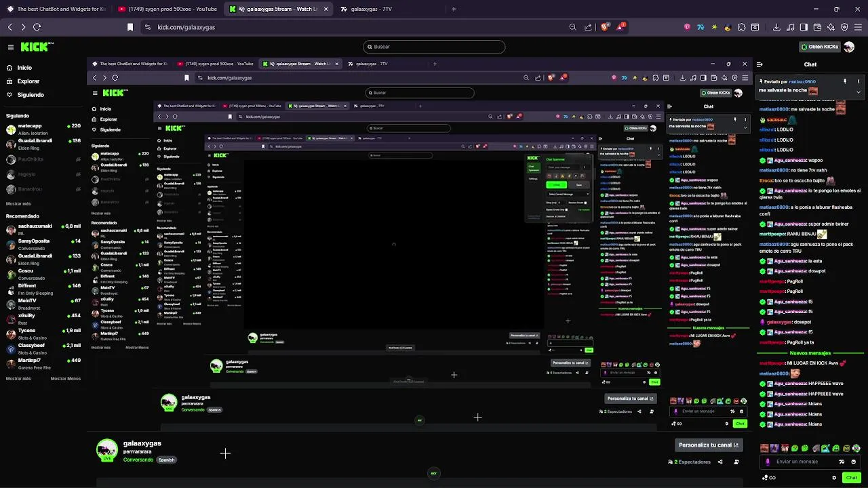Open media music-note control in outermost toolbar

pyautogui.click(x=790, y=27)
